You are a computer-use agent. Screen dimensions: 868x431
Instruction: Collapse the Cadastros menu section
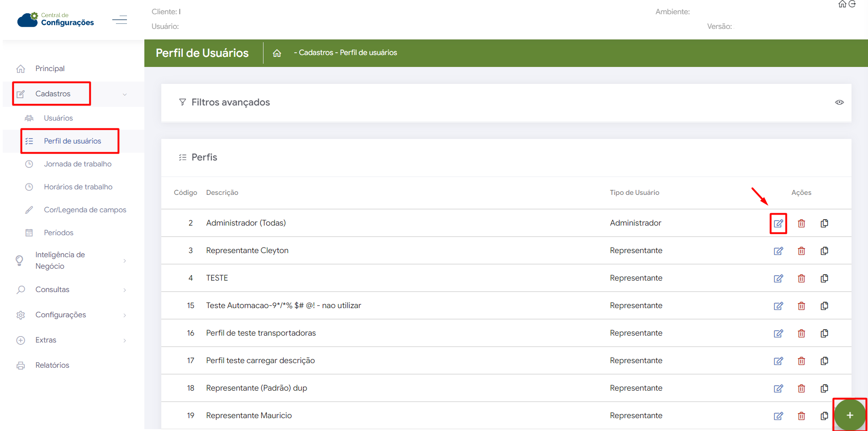(125, 94)
